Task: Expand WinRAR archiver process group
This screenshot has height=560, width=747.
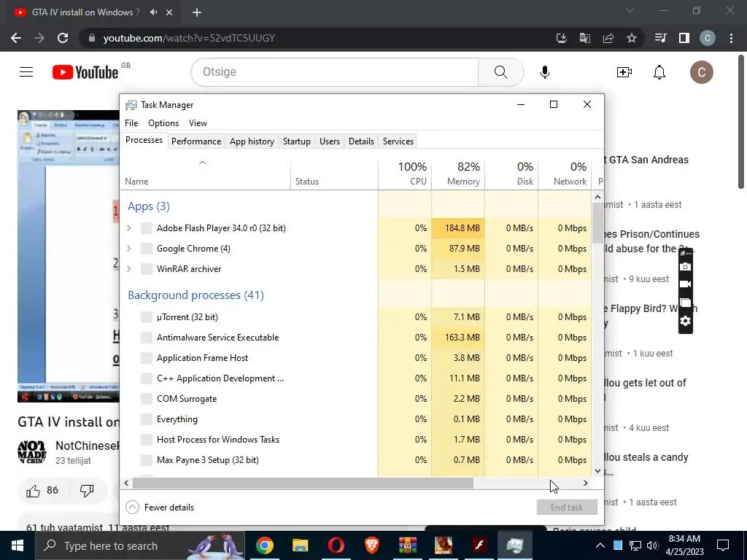Action: point(128,269)
